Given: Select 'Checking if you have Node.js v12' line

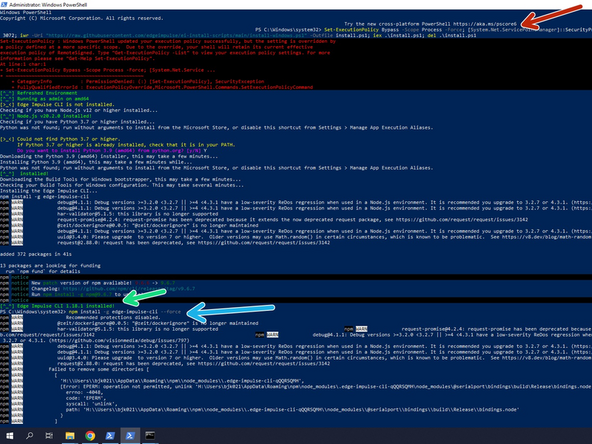Looking at the screenshot, I should tap(79, 110).
